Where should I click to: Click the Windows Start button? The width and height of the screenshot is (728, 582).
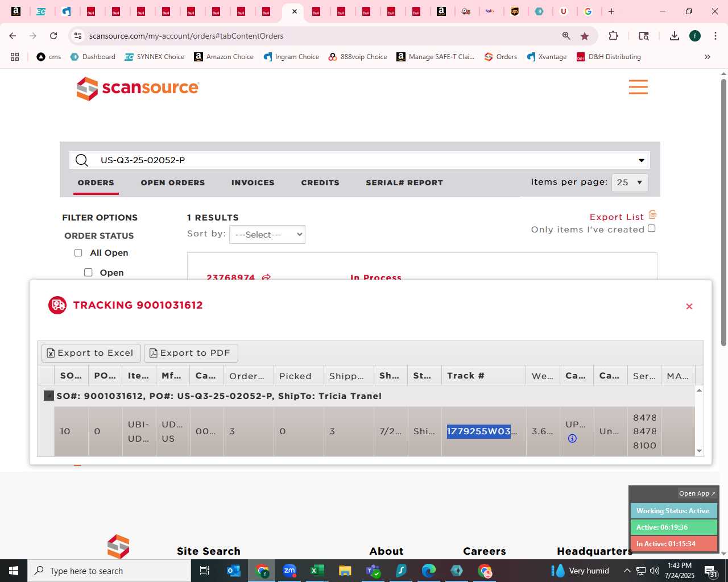click(x=14, y=571)
